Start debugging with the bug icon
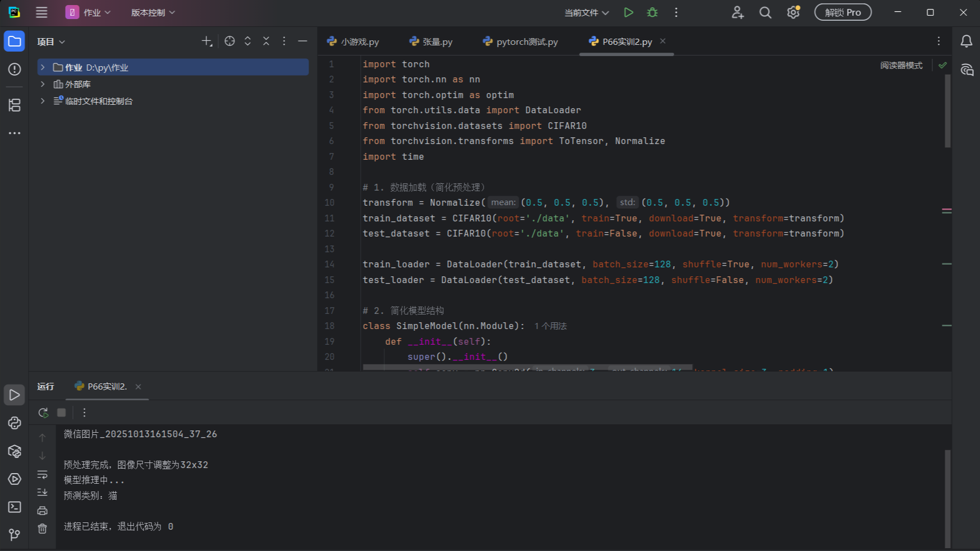 (652, 12)
